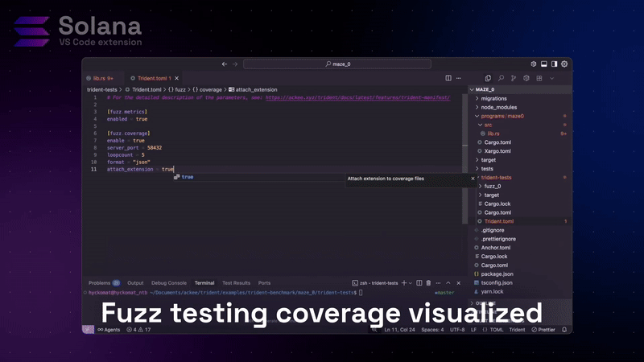Switch to the lib.rs editor tab
Viewport: 644px width, 362px height.
[104, 78]
